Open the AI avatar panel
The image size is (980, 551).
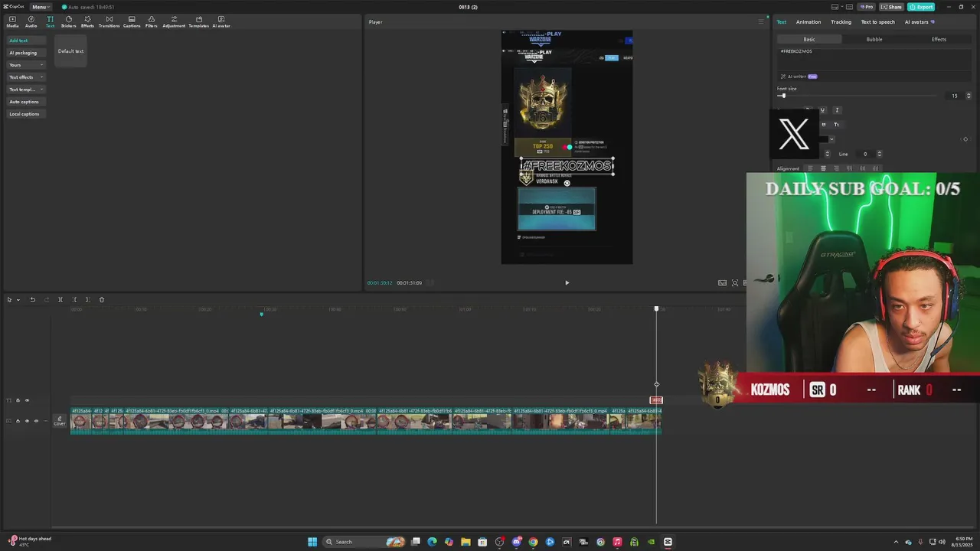pyautogui.click(x=221, y=21)
